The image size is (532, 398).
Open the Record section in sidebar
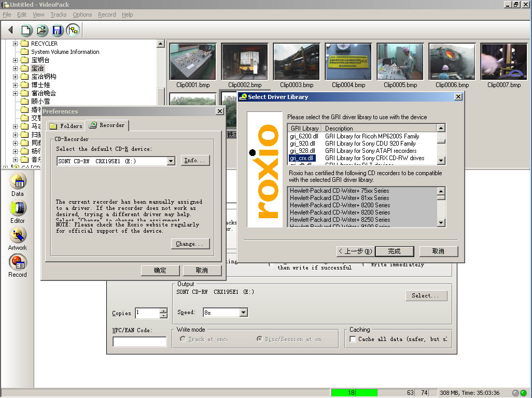[17, 266]
